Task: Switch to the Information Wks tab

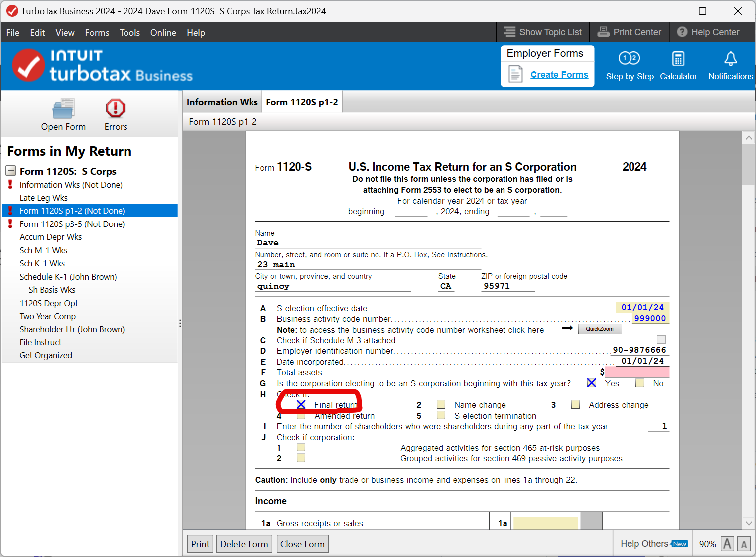Action: (x=222, y=102)
